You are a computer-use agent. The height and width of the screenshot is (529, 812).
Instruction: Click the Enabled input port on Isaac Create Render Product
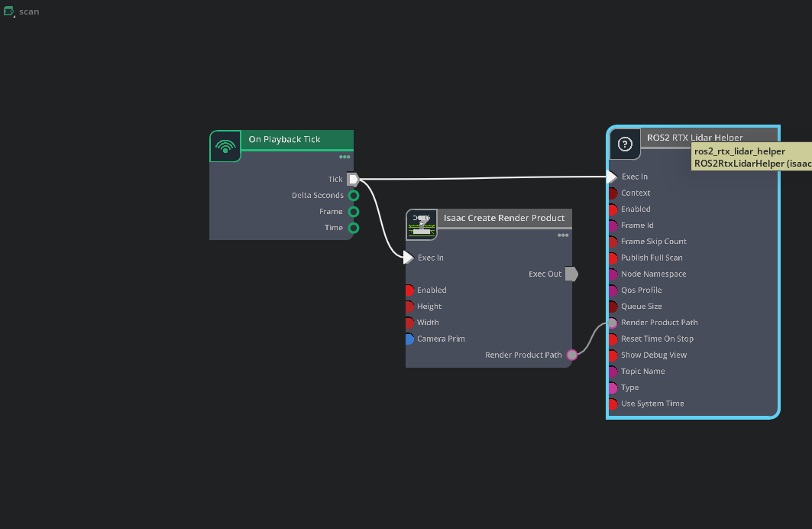tap(409, 290)
